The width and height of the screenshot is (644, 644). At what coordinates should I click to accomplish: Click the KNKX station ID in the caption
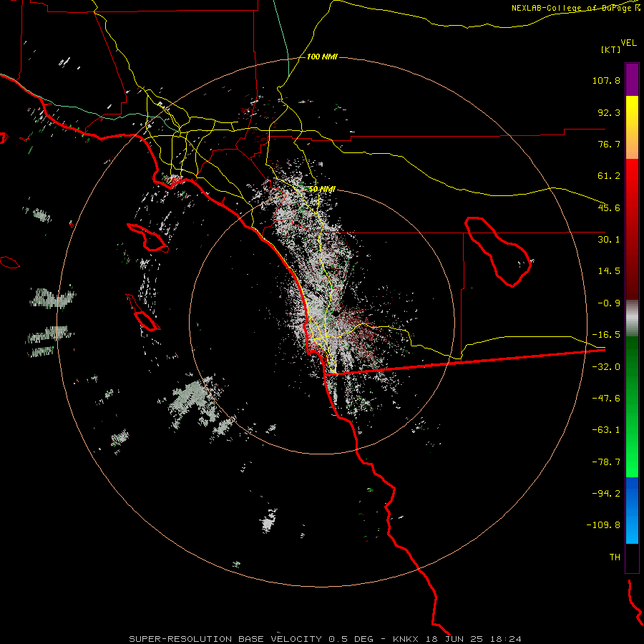(x=406, y=639)
